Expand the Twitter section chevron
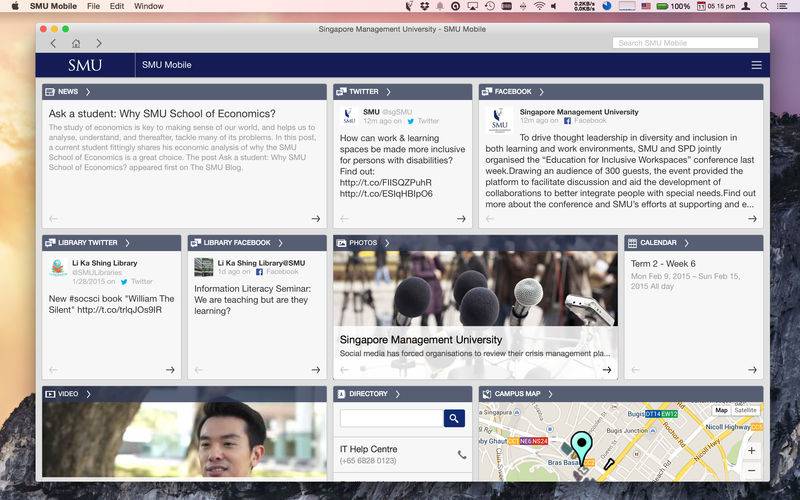This screenshot has width=800, height=500. 388,92
